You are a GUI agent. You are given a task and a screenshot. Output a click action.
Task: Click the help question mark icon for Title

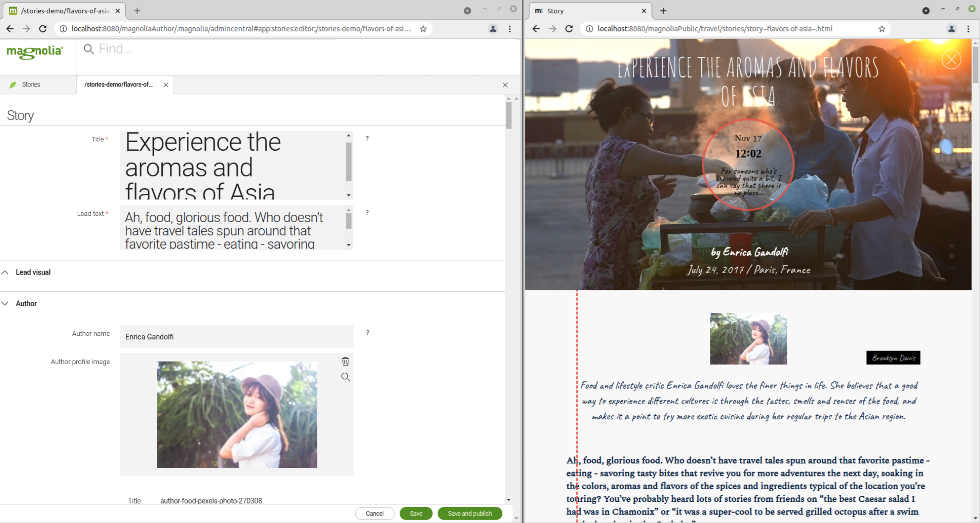(x=367, y=138)
